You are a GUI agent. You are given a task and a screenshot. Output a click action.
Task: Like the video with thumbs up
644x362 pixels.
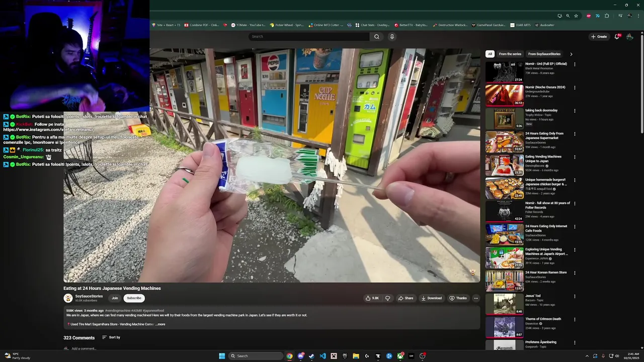tap(372, 298)
